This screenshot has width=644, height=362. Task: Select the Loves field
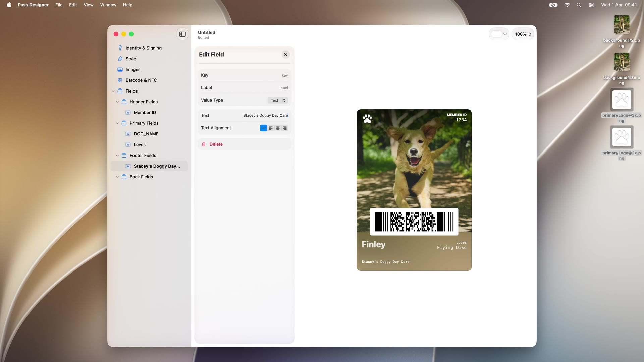pyautogui.click(x=149, y=144)
